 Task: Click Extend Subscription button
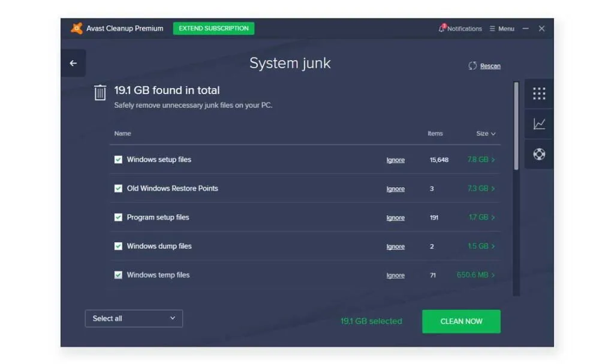coord(213,28)
